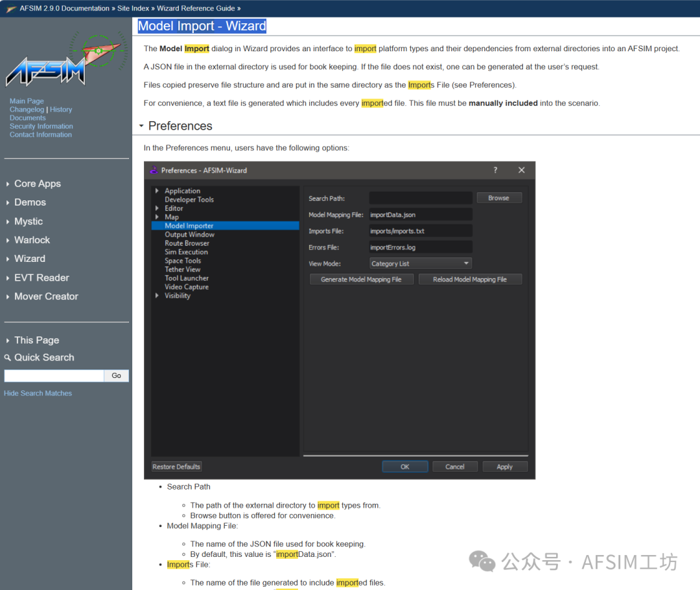Open the Documents link
Image resolution: width=700 pixels, height=590 pixels.
28,118
